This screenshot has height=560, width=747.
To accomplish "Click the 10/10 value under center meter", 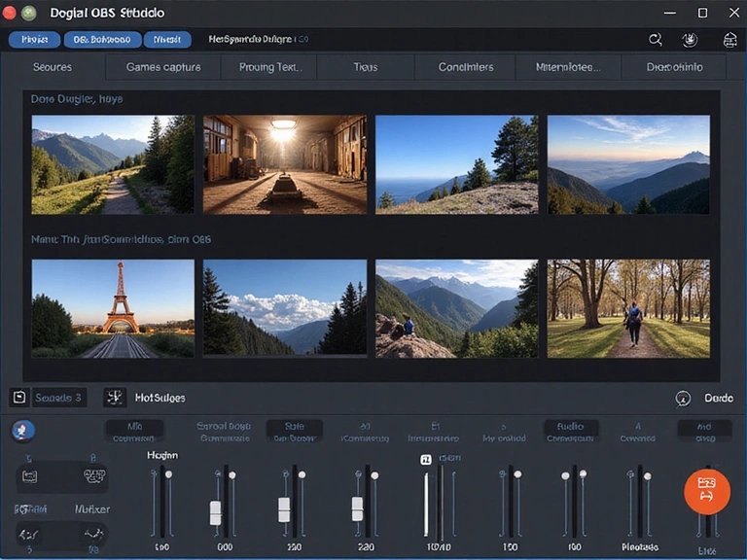I will (x=439, y=547).
